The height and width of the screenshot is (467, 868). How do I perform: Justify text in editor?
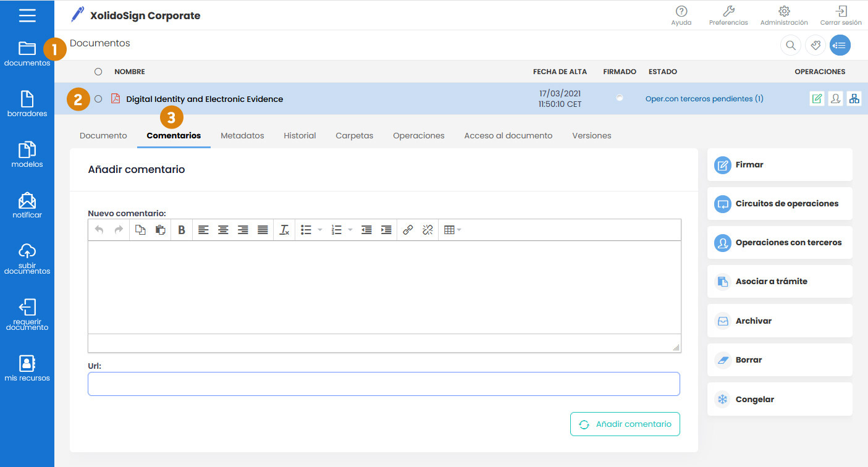pyautogui.click(x=263, y=230)
